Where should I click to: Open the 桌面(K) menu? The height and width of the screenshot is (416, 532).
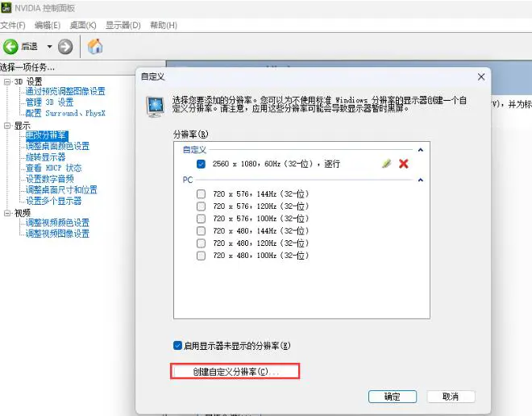pos(83,25)
